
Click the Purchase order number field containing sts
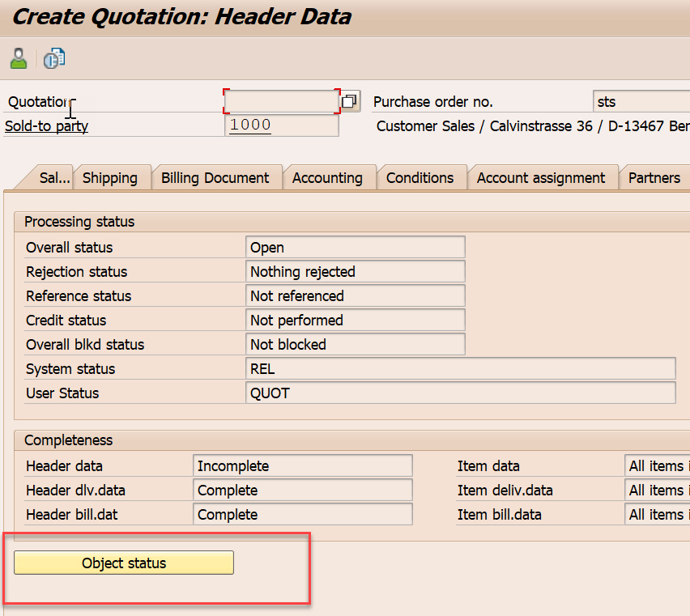[640, 101]
